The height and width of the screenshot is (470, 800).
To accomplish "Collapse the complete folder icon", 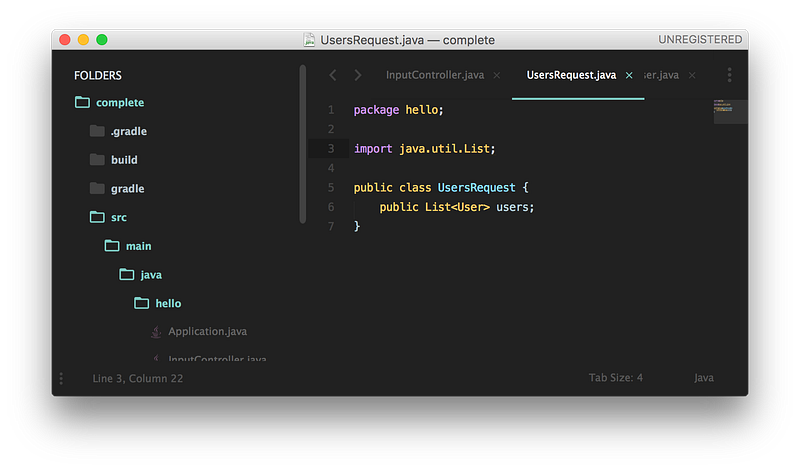I will click(82, 102).
